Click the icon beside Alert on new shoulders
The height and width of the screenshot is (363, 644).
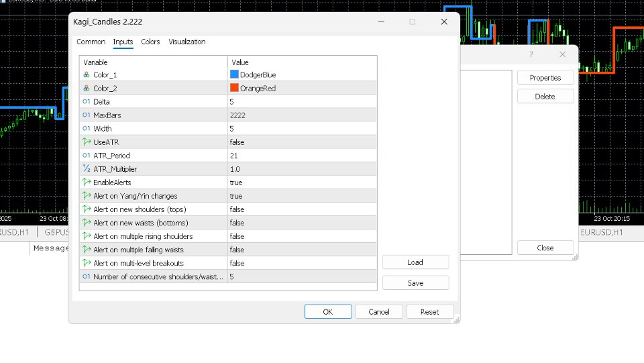click(87, 209)
